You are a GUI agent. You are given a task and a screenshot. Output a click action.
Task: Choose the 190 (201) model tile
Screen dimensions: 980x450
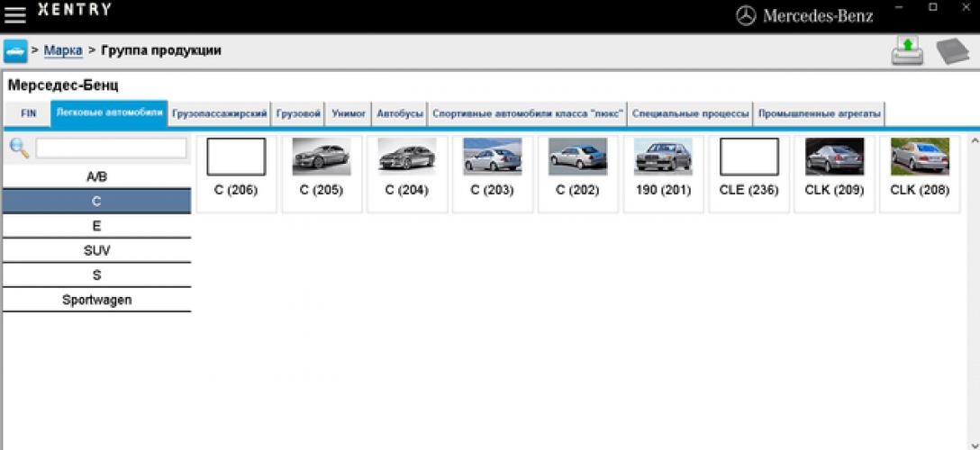(664, 174)
